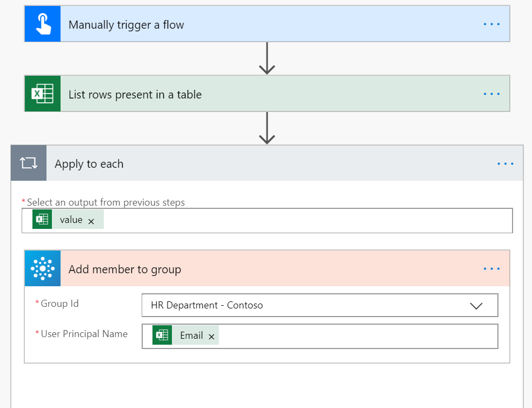Open options menu for List rows step

(491, 94)
